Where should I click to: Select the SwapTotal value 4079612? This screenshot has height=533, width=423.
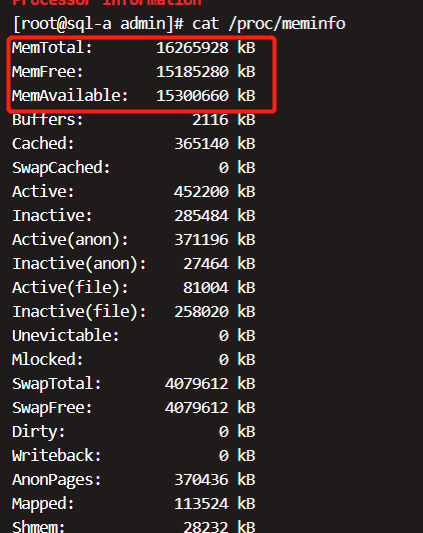[x=197, y=384]
